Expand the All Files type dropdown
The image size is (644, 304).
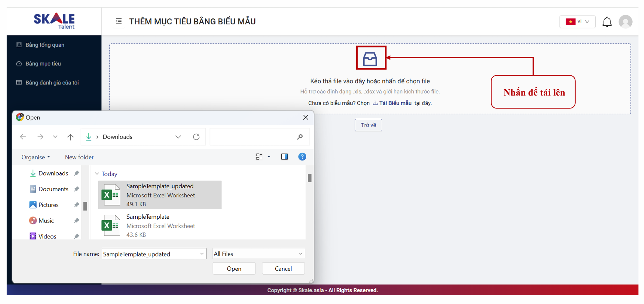259,254
